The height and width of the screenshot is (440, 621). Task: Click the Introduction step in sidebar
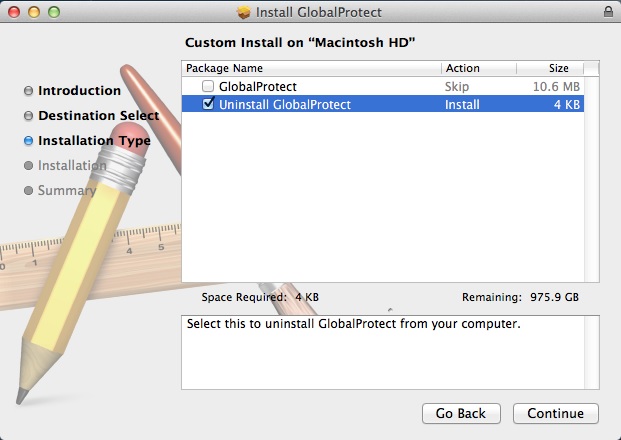pyautogui.click(x=79, y=90)
